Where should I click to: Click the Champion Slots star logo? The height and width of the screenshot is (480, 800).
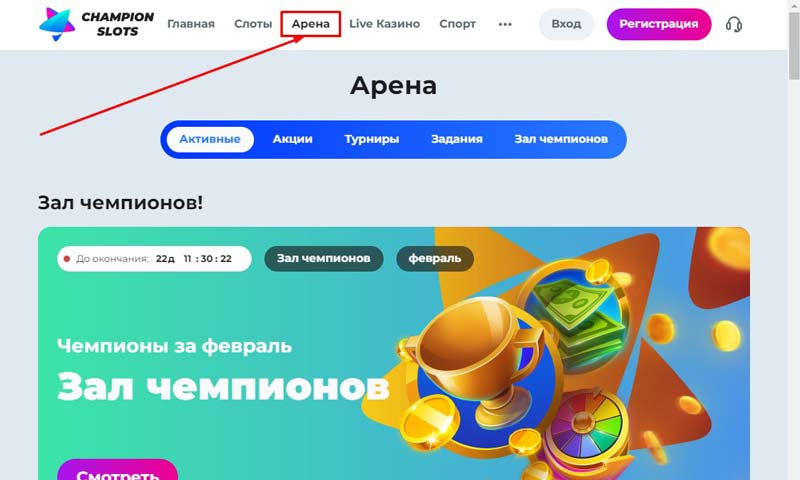click(x=57, y=24)
